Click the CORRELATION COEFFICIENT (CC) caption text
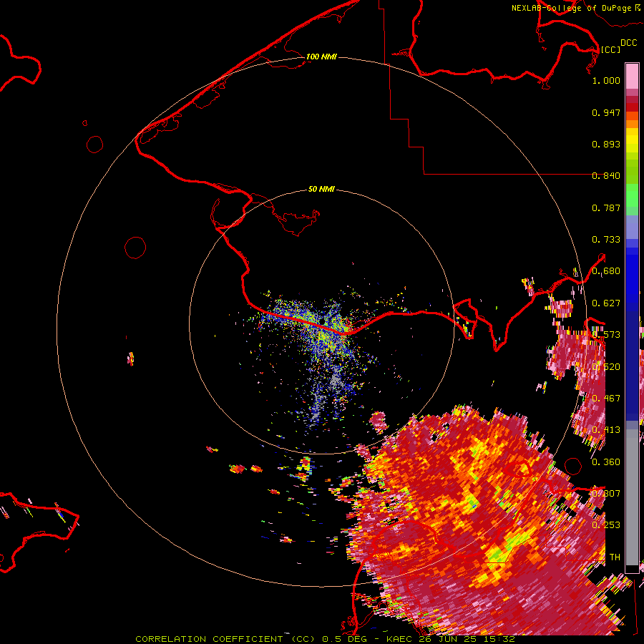This screenshot has height=644, width=644. point(225,639)
